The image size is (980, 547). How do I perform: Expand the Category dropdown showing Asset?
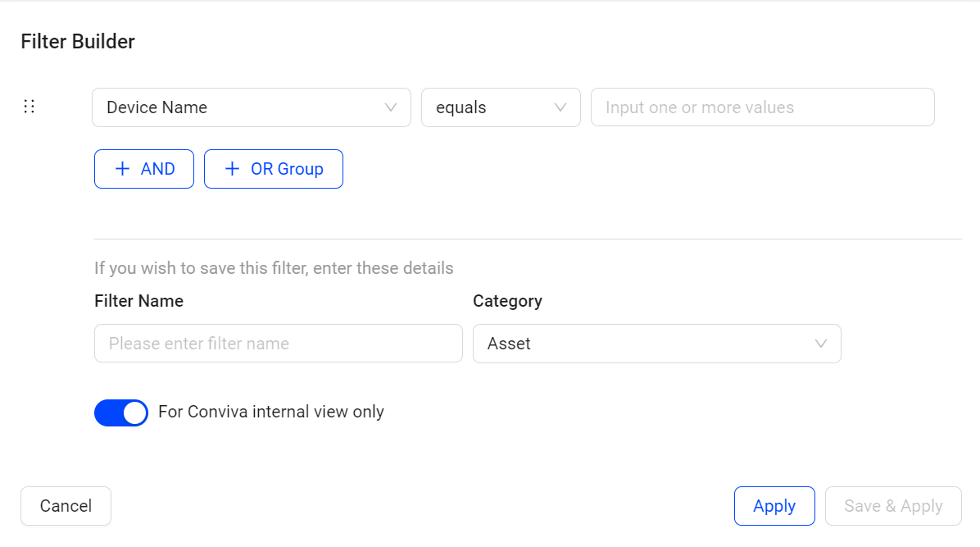[656, 344]
